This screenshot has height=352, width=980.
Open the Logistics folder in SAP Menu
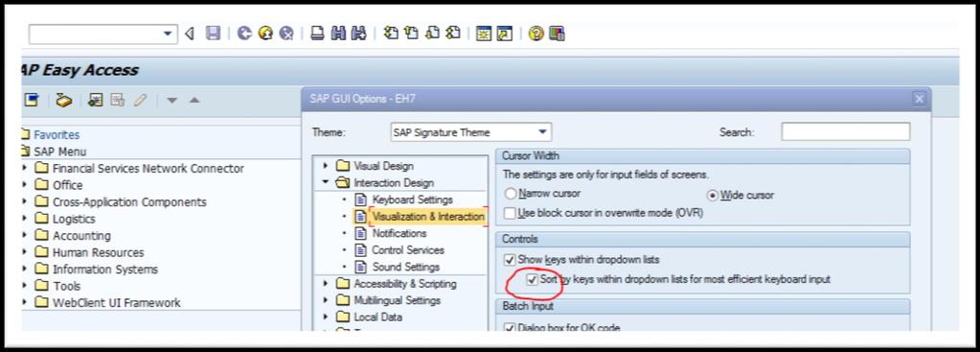tap(74, 219)
